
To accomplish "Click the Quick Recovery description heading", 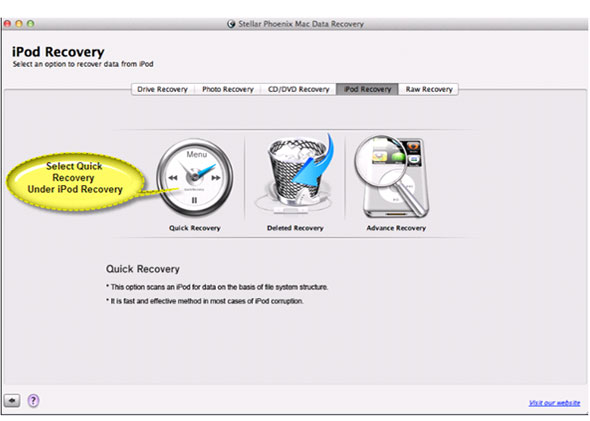I will (x=143, y=269).
